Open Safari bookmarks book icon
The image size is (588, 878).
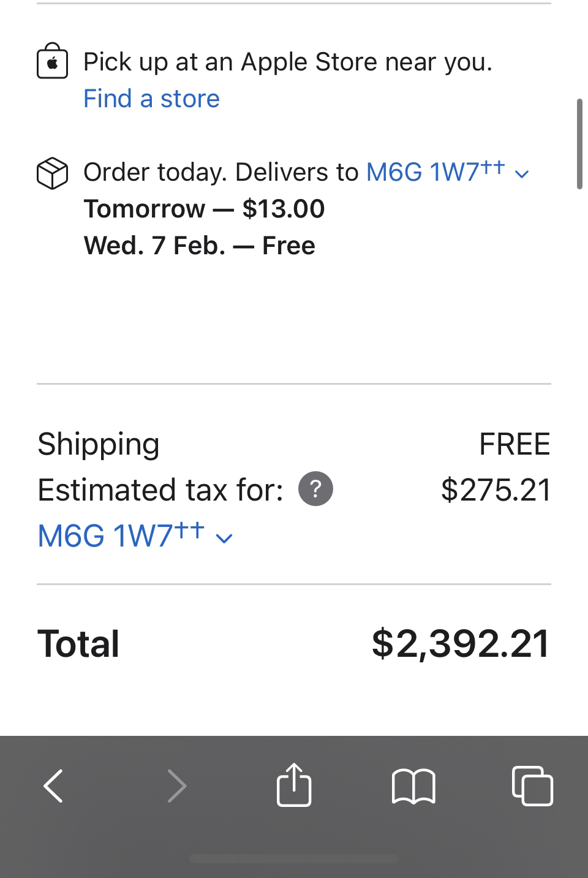[413, 786]
